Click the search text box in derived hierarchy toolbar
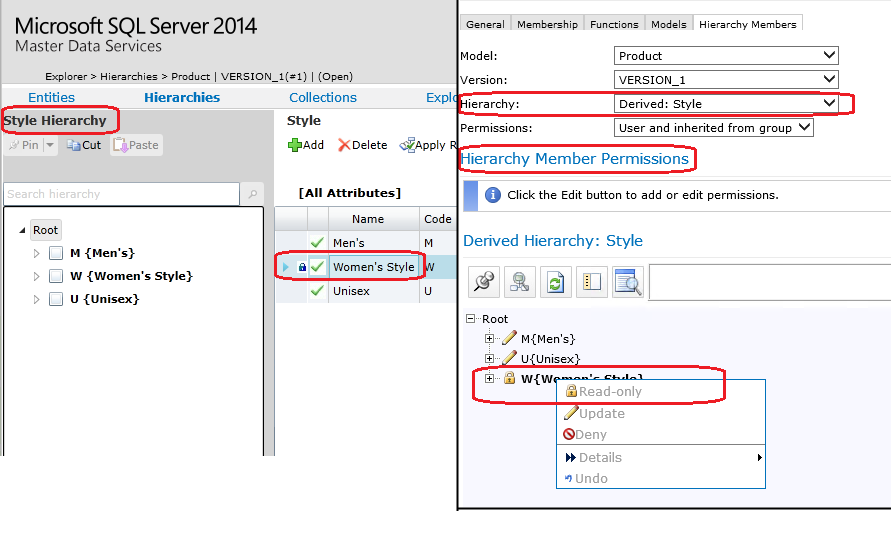Image resolution: width=891 pixels, height=550 pixels. [x=769, y=282]
